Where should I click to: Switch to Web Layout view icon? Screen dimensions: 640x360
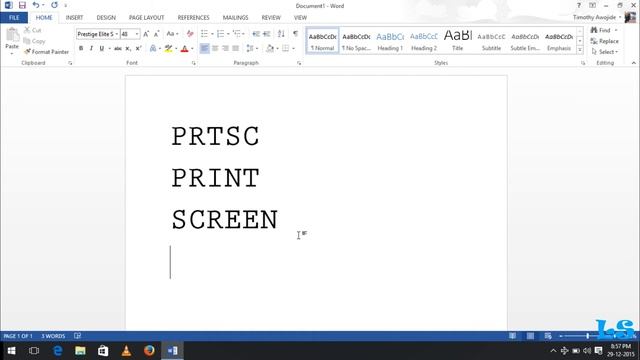(548, 336)
